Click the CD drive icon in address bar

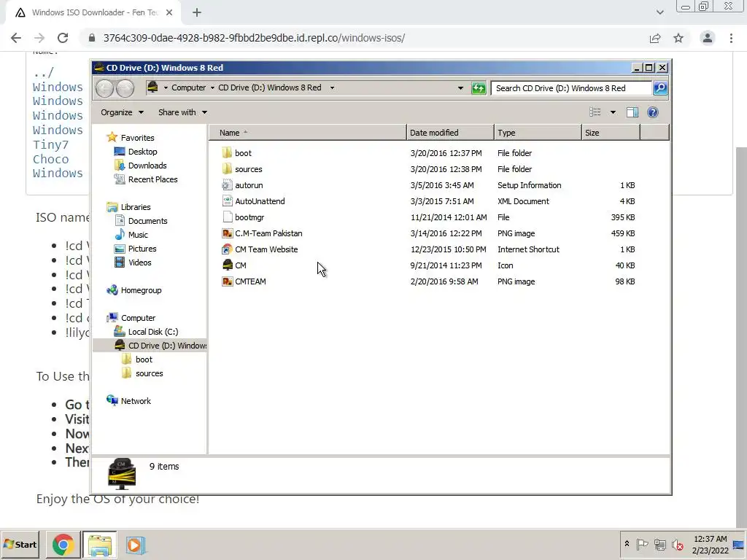(x=152, y=87)
